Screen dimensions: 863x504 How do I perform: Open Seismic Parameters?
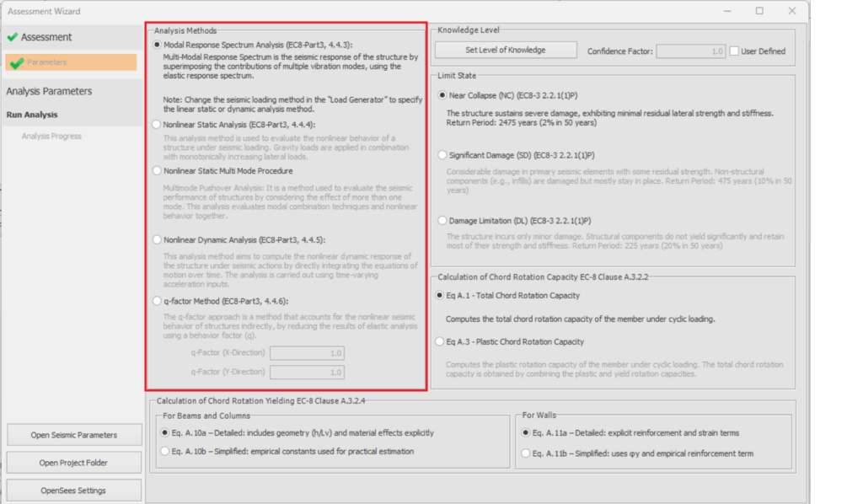(74, 435)
